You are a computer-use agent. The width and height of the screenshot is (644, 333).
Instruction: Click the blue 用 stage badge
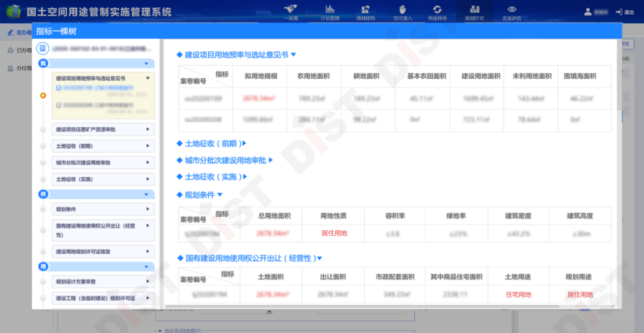coord(43,266)
